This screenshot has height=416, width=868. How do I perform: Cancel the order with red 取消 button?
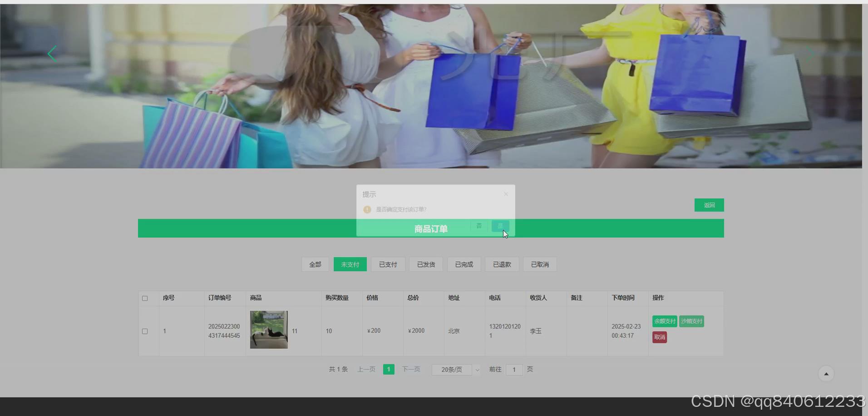coord(660,337)
